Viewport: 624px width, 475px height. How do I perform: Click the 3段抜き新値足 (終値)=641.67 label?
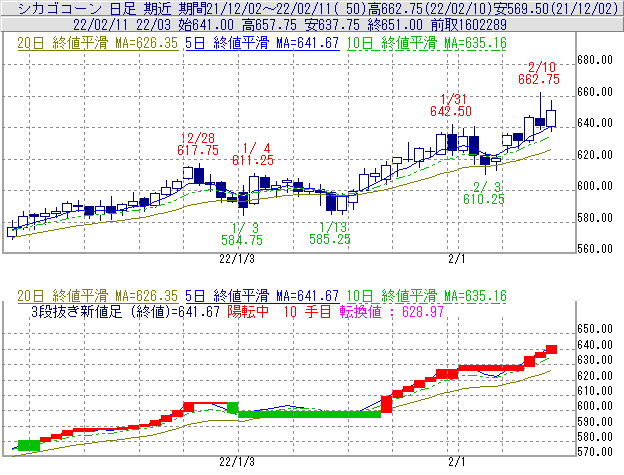(125, 311)
